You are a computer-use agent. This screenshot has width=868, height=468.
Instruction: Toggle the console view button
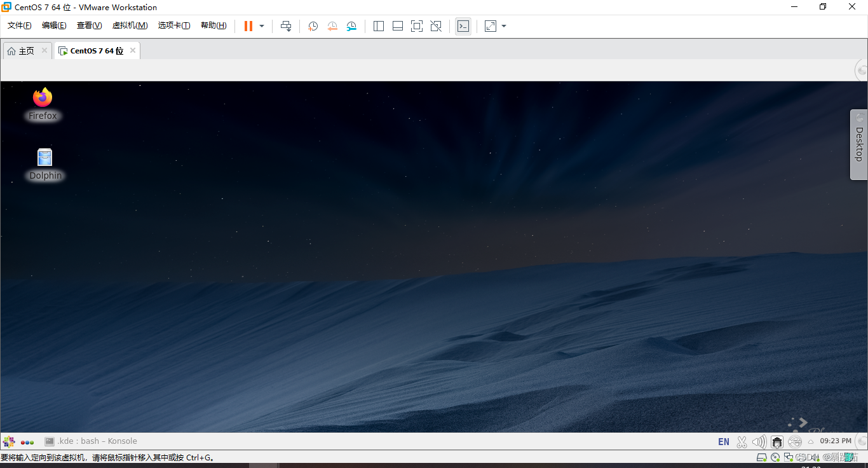pyautogui.click(x=463, y=26)
